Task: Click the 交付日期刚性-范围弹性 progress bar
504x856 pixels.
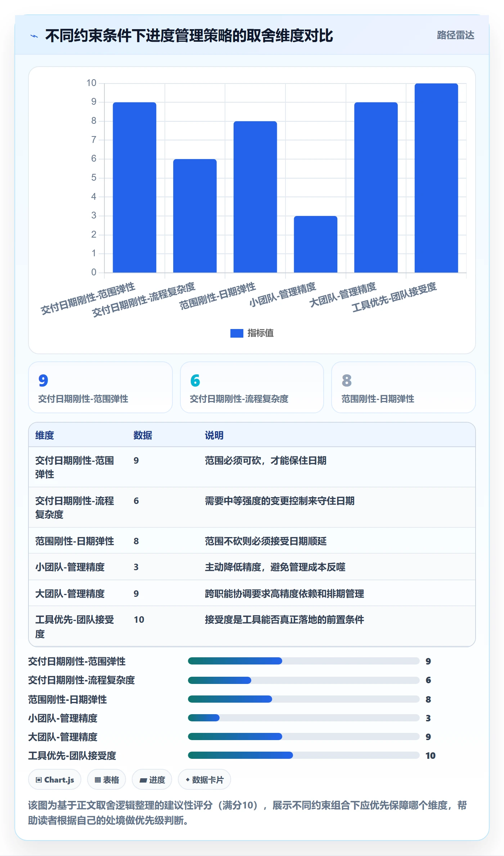Action: click(x=303, y=661)
